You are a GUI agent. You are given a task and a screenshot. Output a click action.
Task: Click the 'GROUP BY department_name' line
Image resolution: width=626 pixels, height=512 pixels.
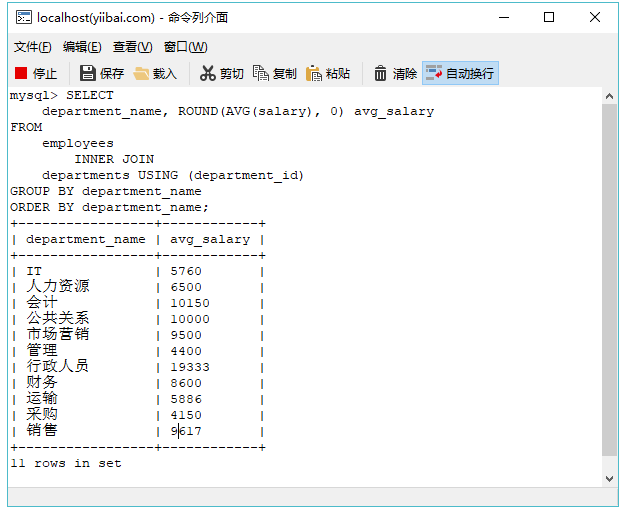[106, 192]
